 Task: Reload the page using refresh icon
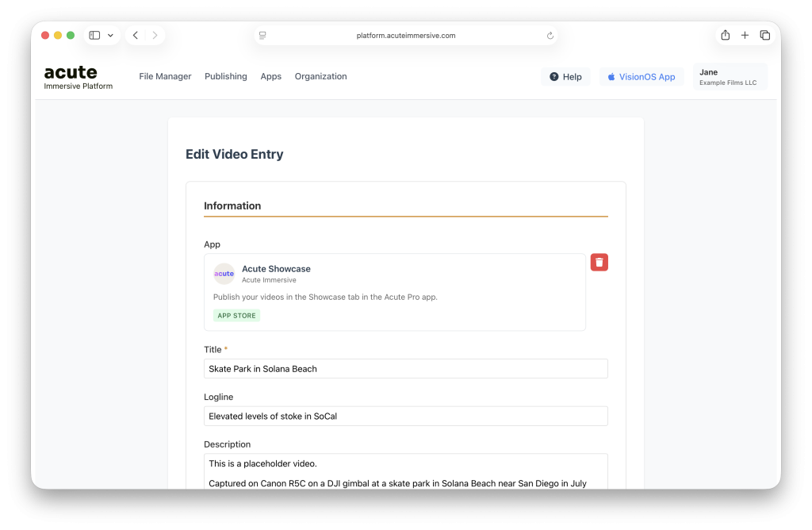(550, 36)
